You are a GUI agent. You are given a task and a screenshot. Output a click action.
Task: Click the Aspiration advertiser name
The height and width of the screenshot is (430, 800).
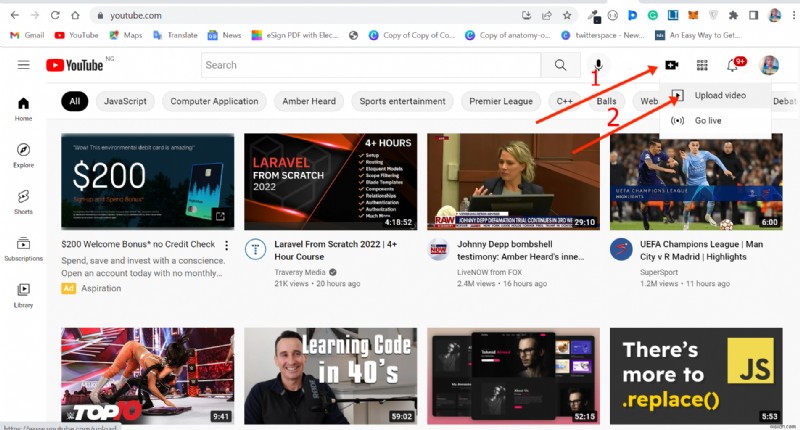[101, 288]
